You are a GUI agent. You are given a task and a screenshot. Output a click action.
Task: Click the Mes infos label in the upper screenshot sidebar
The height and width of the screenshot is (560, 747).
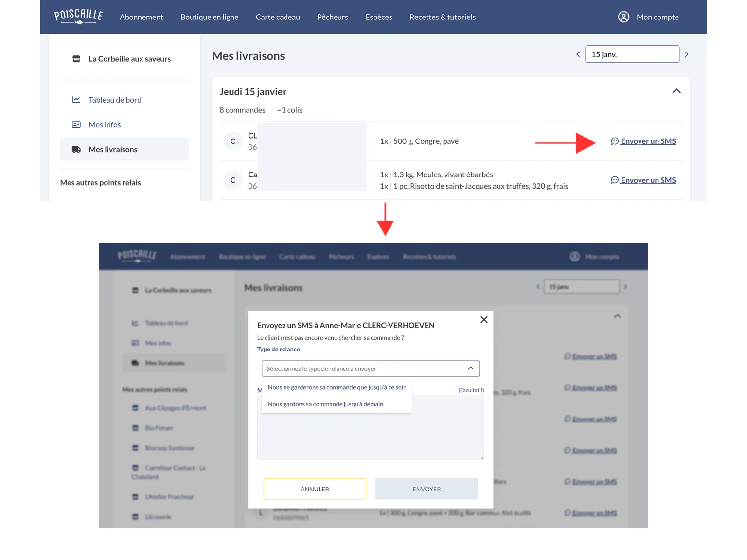pyautogui.click(x=105, y=124)
